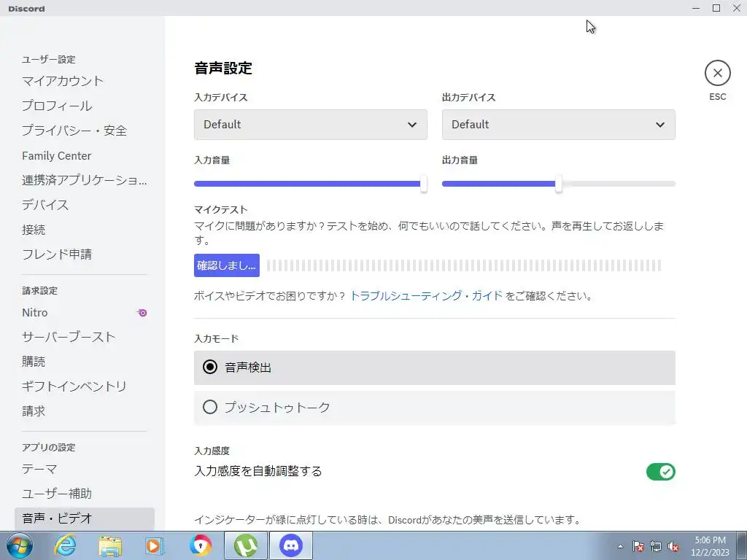
Task: Click the 入力音量 slider handle
Action: (x=424, y=184)
